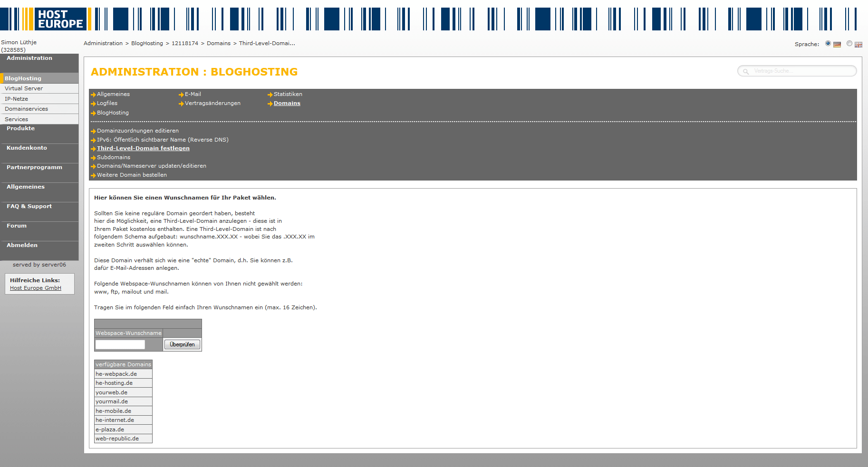Click Abmelden to log out

22,245
